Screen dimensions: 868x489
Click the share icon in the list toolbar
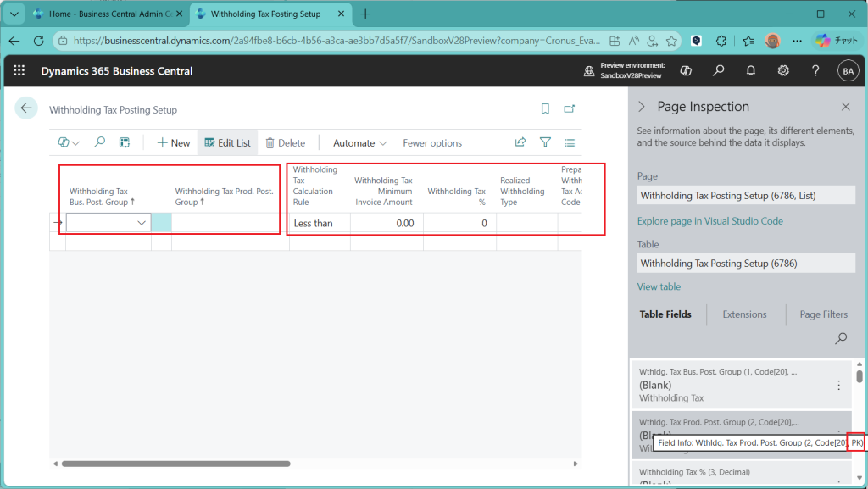(x=520, y=142)
